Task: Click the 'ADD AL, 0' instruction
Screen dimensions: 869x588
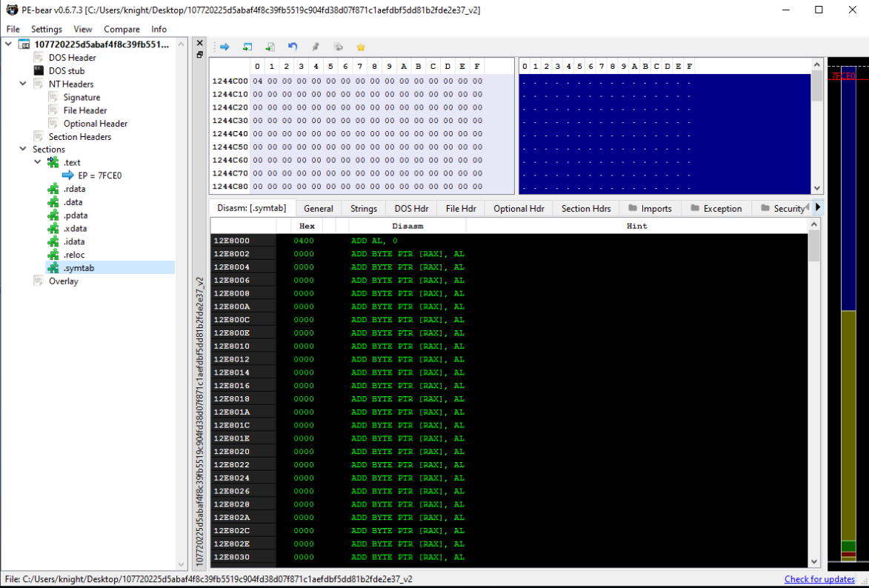Action: click(x=374, y=241)
